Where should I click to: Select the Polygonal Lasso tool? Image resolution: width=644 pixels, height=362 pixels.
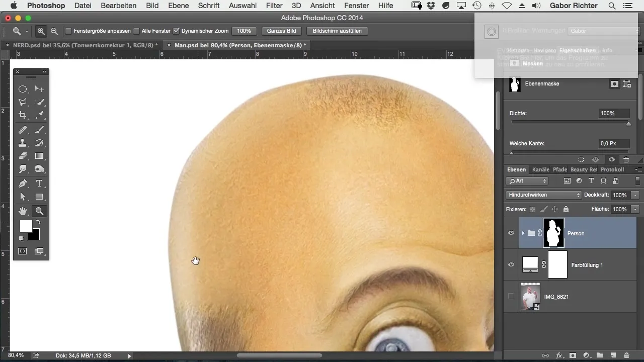click(x=23, y=102)
